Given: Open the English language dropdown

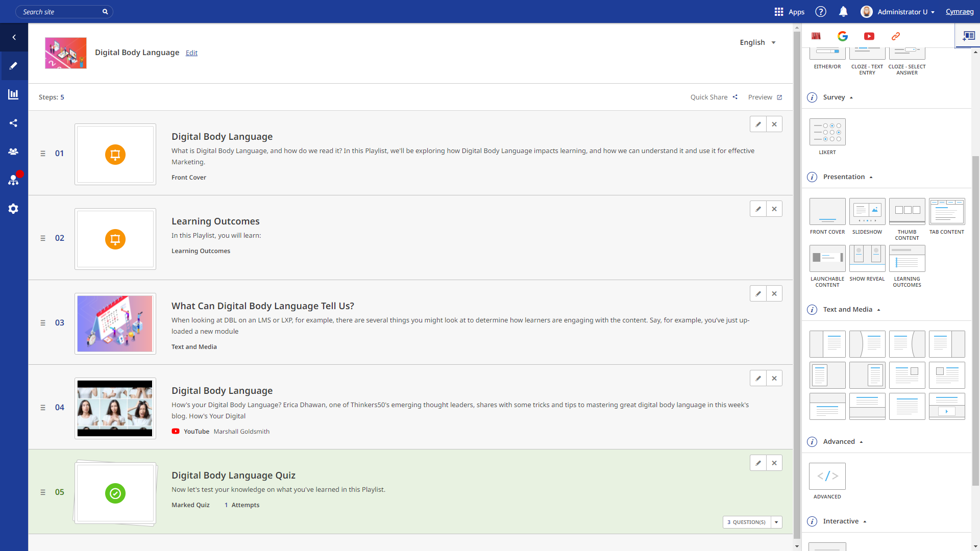Looking at the screenshot, I should [757, 42].
